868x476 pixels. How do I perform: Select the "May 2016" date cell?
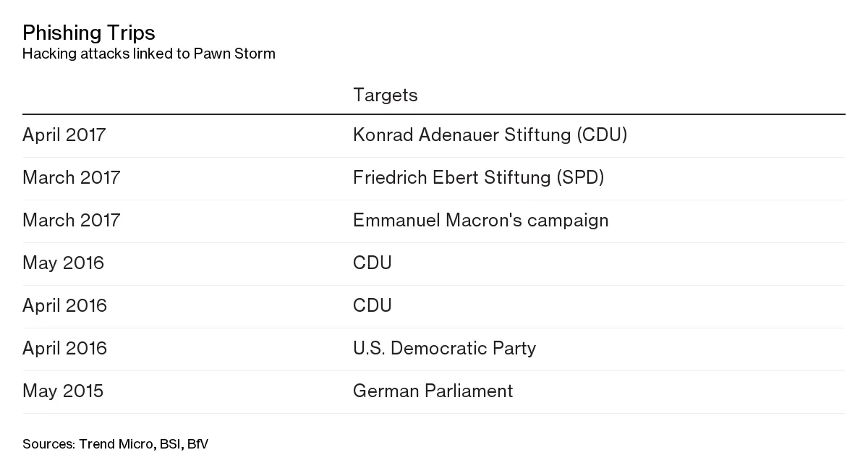[x=63, y=263]
